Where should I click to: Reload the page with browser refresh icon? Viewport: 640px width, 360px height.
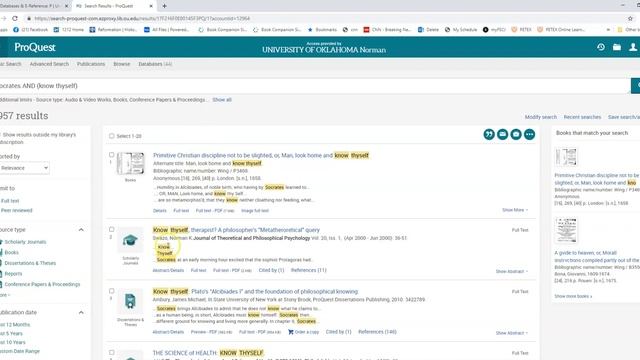[15, 18]
